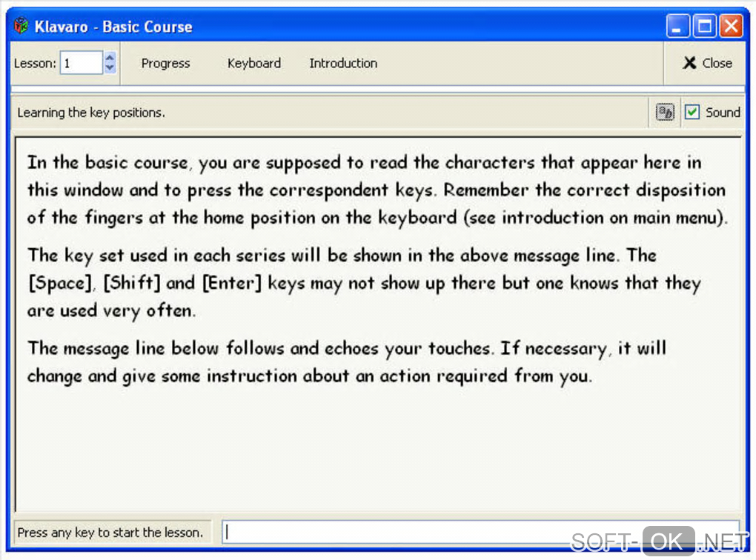This screenshot has width=756, height=560.
Task: Click the paragraph starting 'The key set used'
Action: [x=364, y=283]
